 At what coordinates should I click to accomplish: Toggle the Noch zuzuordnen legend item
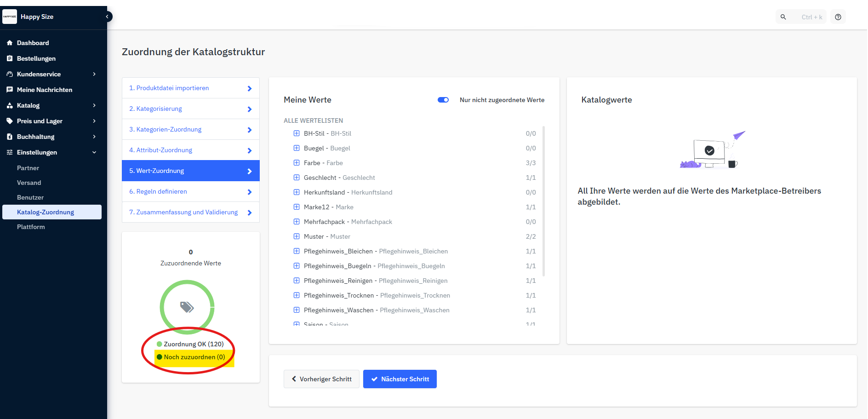pyautogui.click(x=191, y=357)
